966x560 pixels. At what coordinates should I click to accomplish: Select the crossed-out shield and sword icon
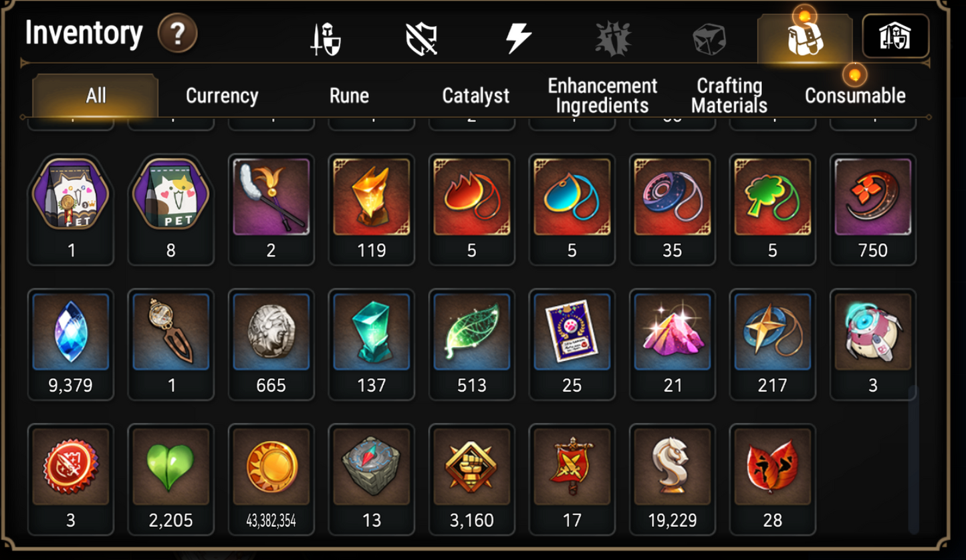422,39
